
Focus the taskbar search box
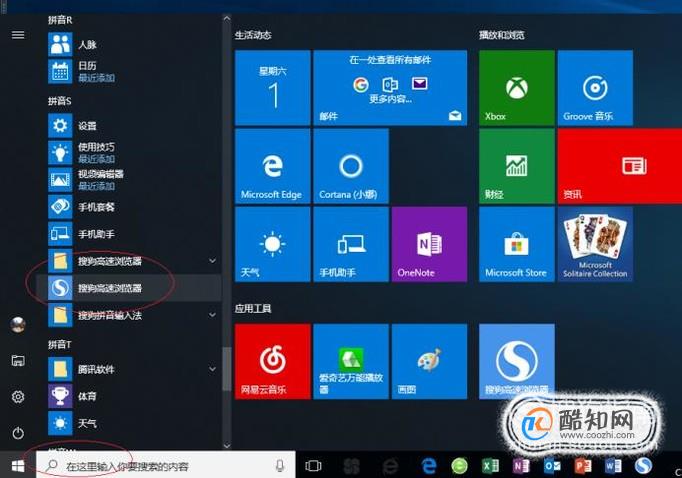click(166, 466)
